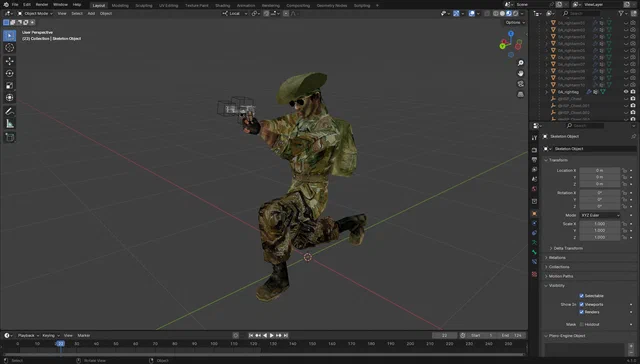Uncheck Show In Viewports
The image size is (640, 364).
pos(582,304)
